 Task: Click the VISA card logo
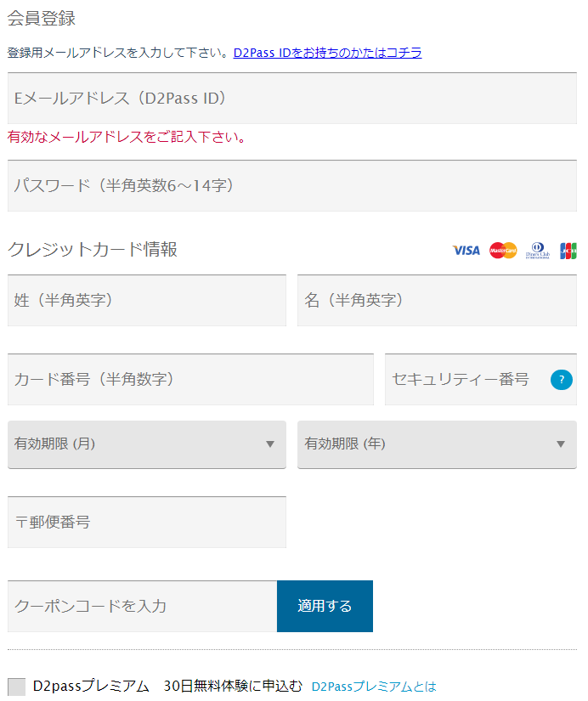(x=466, y=251)
